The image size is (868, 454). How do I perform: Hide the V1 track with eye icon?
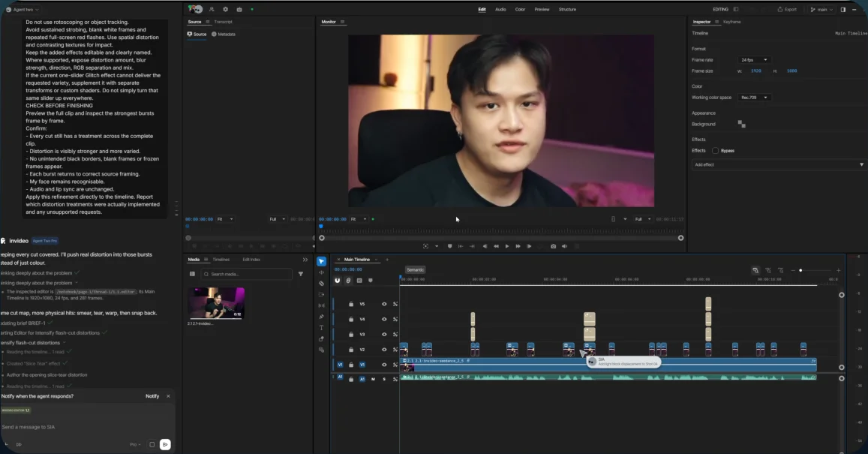pyautogui.click(x=384, y=365)
